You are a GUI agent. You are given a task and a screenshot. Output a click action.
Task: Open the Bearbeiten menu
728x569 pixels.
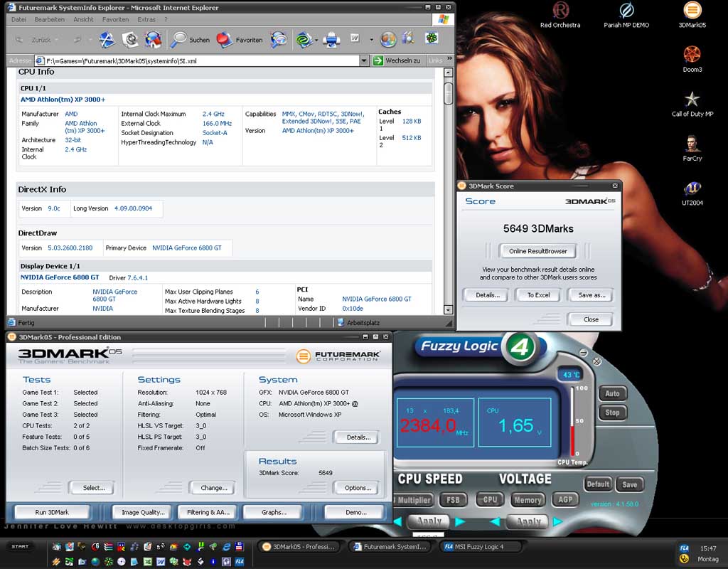[49, 19]
